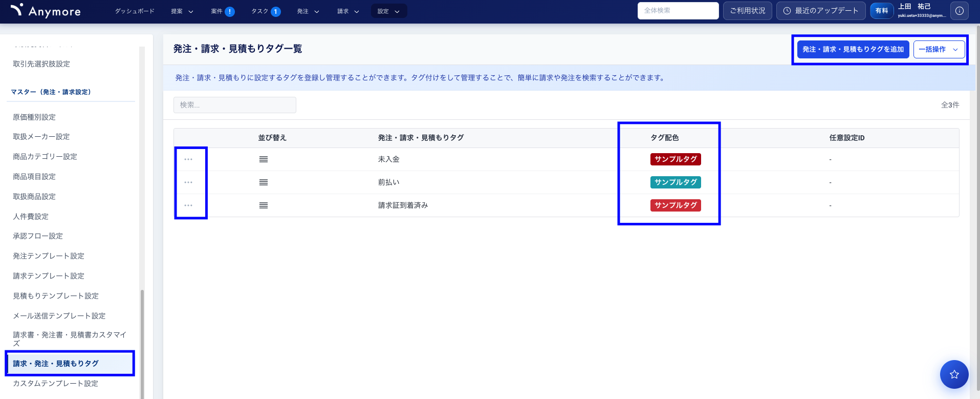
Task: Open the row menu for 未入金
Action: coord(188,159)
